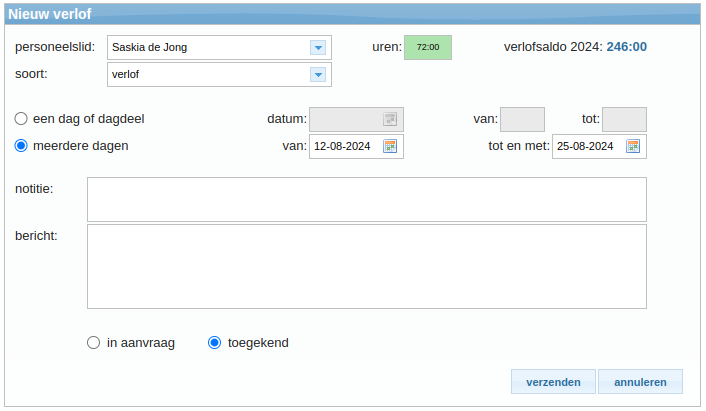
Task: Click into the bericht text area
Action: [x=366, y=266]
